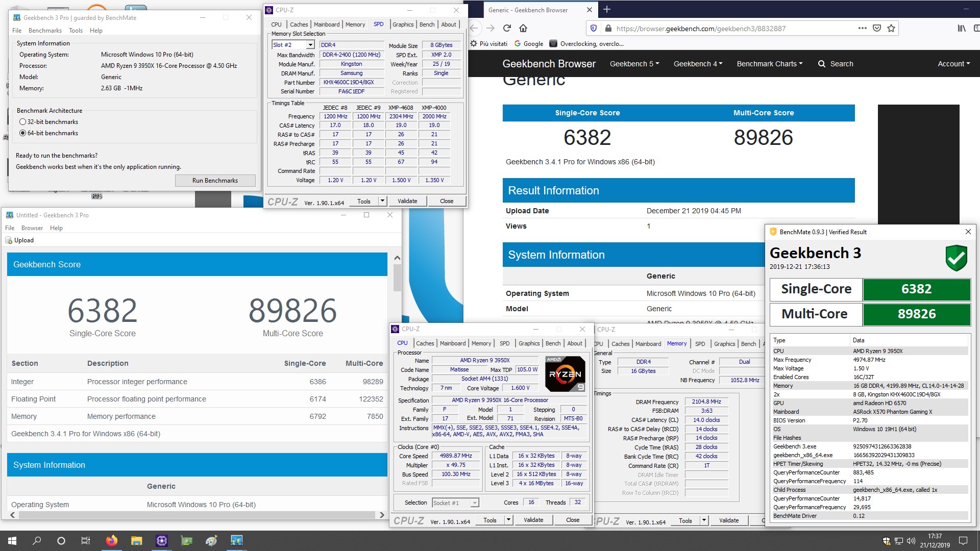Switch to Graphics tab in top CPU-Z window
980x551 pixels.
tap(403, 24)
